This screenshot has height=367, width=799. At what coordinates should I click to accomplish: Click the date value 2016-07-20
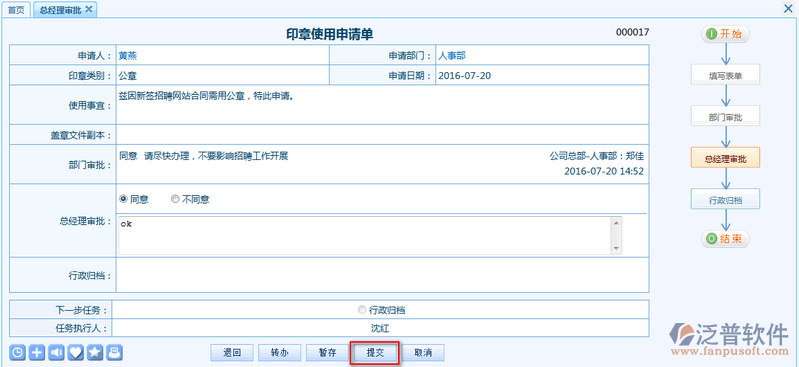coord(465,76)
